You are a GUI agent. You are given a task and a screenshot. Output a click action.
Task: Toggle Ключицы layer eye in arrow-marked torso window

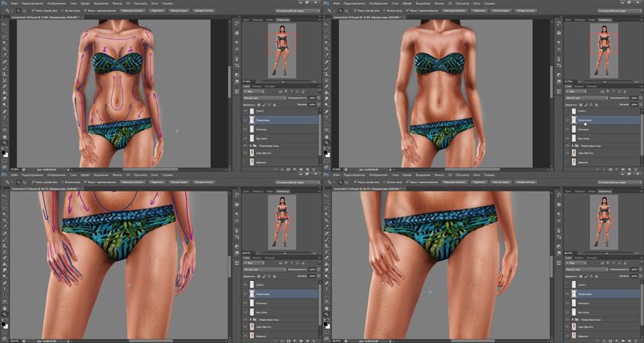tap(246, 130)
